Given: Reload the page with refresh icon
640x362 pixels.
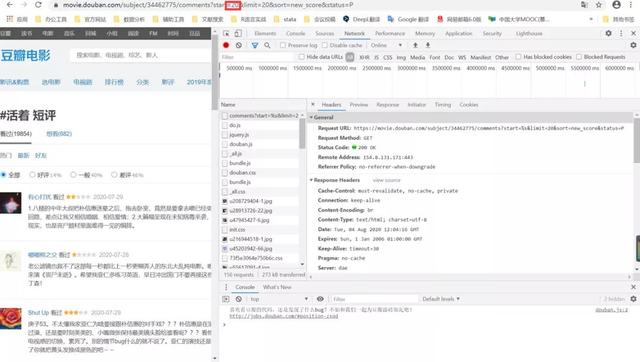Looking at the screenshot, I should (x=38, y=5).
